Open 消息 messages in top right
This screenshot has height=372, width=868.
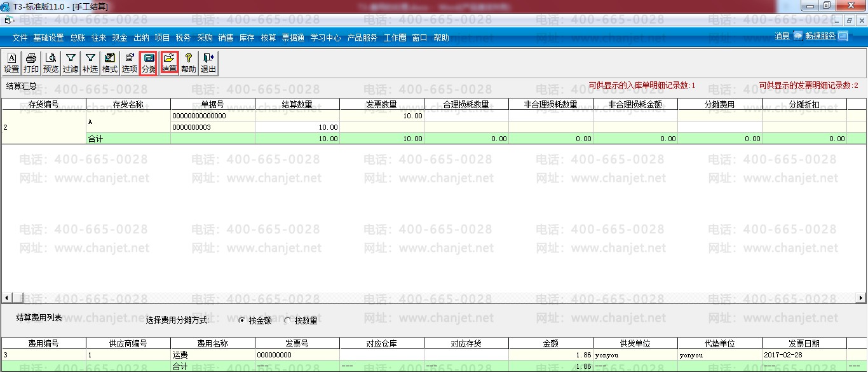click(782, 36)
